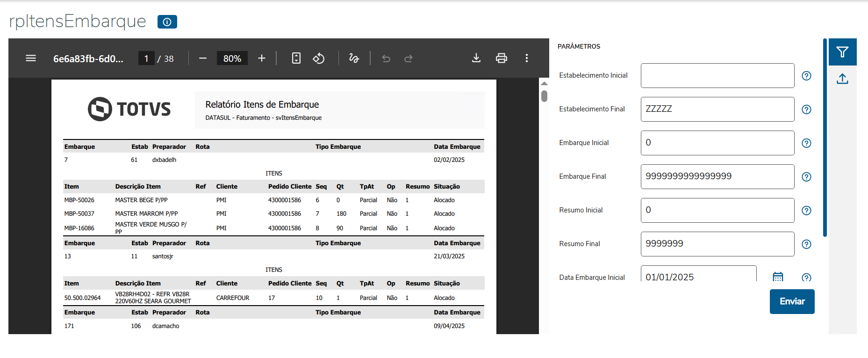
Task: Click the redo arrow icon
Action: [x=409, y=58]
